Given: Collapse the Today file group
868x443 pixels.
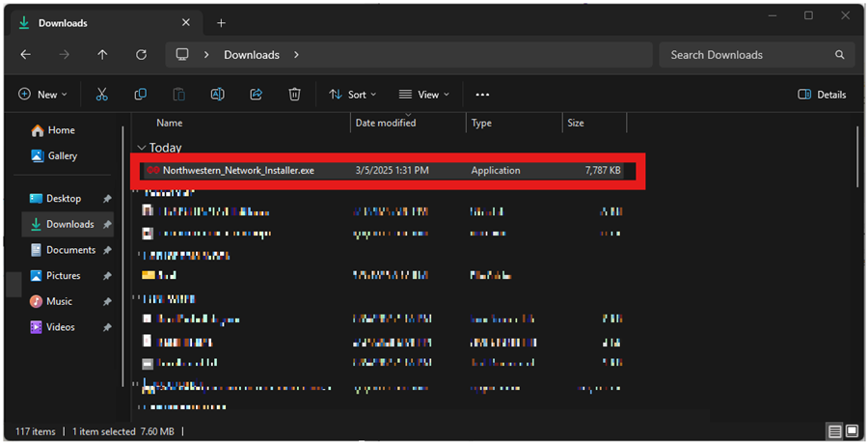Looking at the screenshot, I should pos(142,148).
